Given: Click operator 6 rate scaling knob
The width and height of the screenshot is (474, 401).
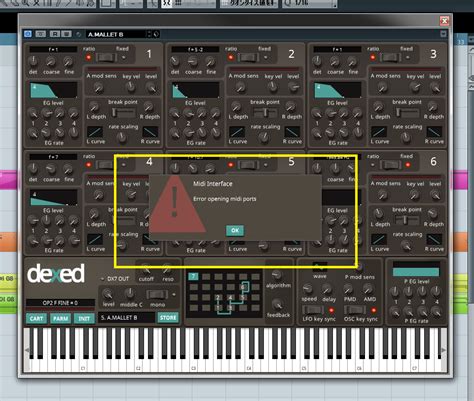Looking at the screenshot, I should click(x=407, y=246).
